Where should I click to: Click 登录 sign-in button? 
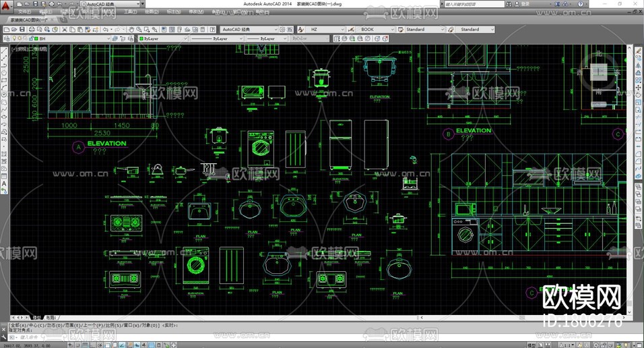pyautogui.click(x=522, y=4)
